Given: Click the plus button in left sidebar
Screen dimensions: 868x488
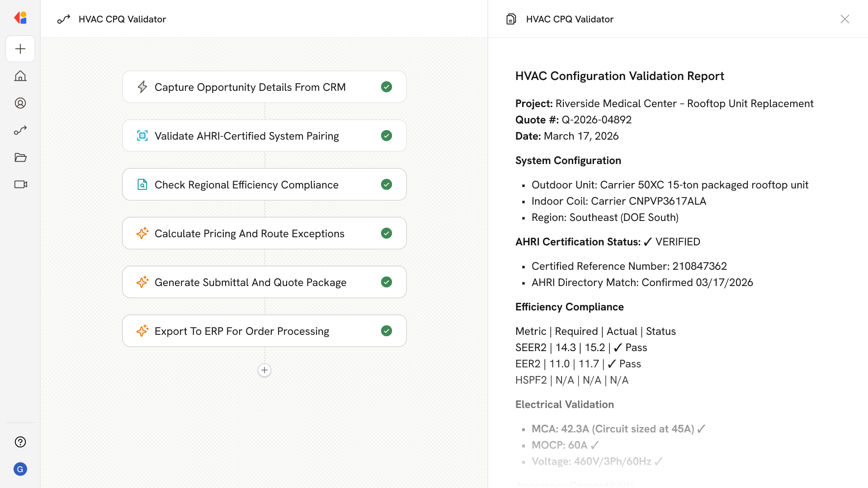Looking at the screenshot, I should pos(20,49).
